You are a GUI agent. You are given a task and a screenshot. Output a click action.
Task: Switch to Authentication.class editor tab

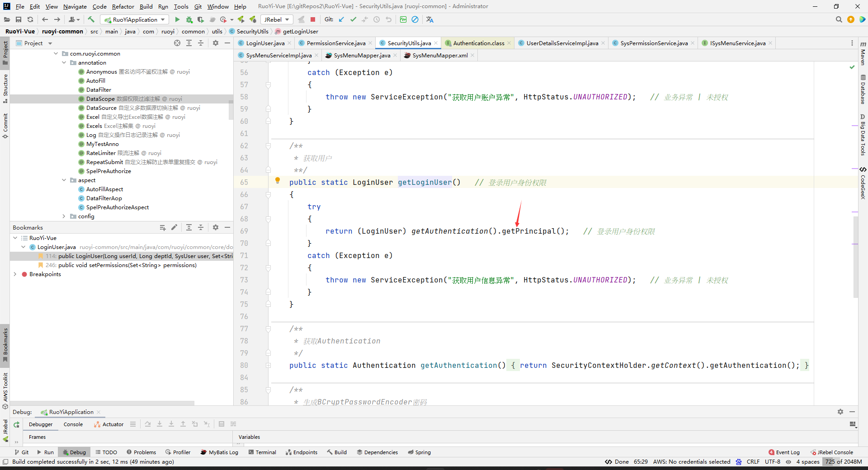click(x=478, y=43)
